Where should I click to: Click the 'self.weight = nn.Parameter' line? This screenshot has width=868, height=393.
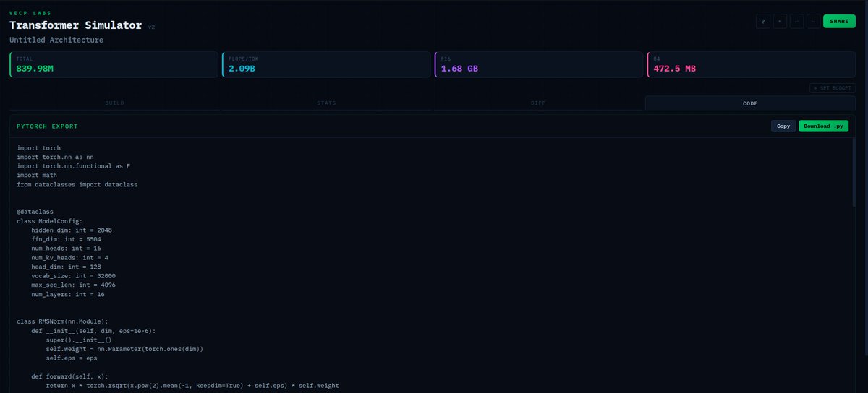point(125,349)
